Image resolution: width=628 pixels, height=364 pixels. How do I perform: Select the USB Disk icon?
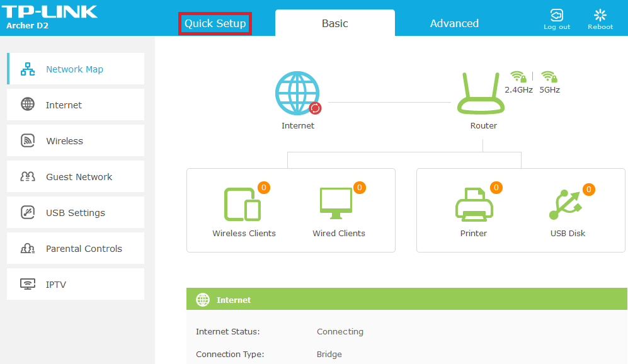click(x=566, y=202)
